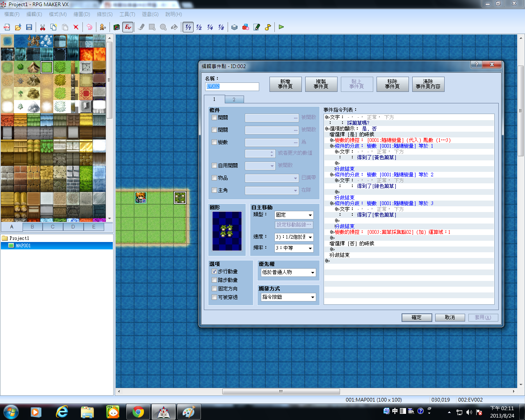Open the 頻率 frequency dropdown
This screenshot has height=420, width=525.
coord(294,248)
